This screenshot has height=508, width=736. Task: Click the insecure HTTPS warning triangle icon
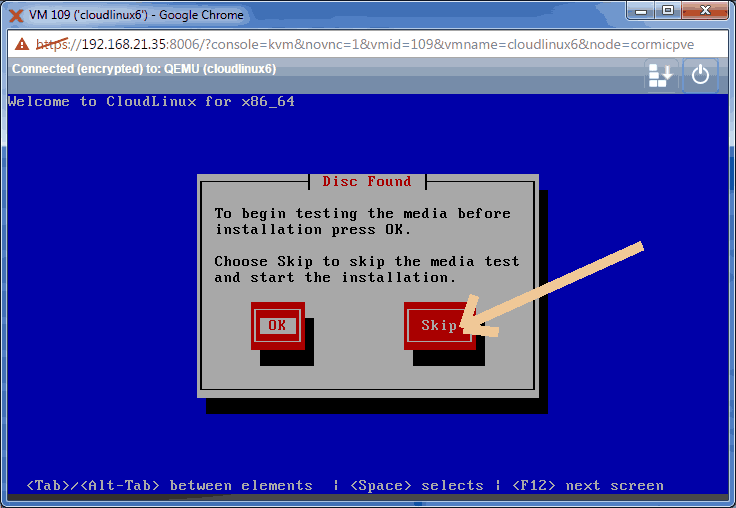[22, 44]
